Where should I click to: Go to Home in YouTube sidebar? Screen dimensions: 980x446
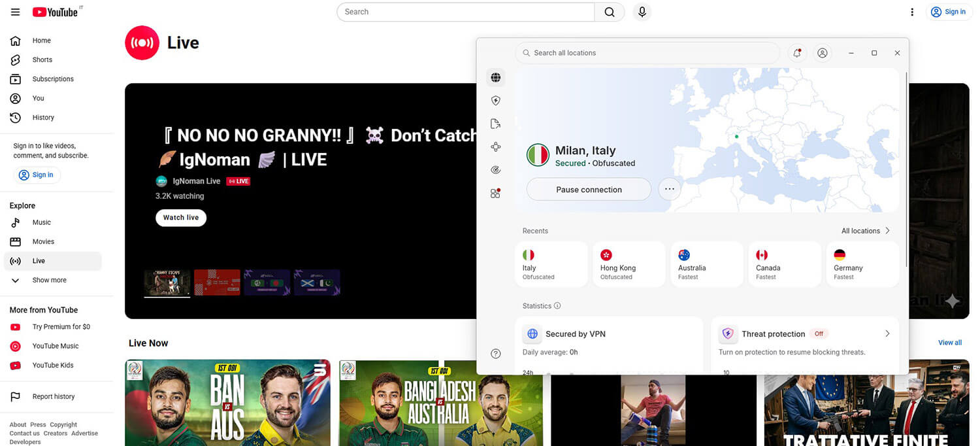tap(53, 41)
